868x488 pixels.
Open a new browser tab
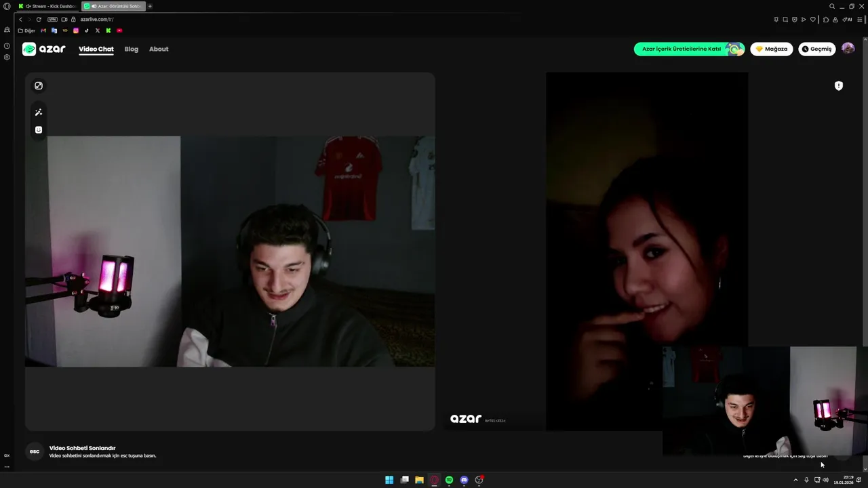(150, 6)
